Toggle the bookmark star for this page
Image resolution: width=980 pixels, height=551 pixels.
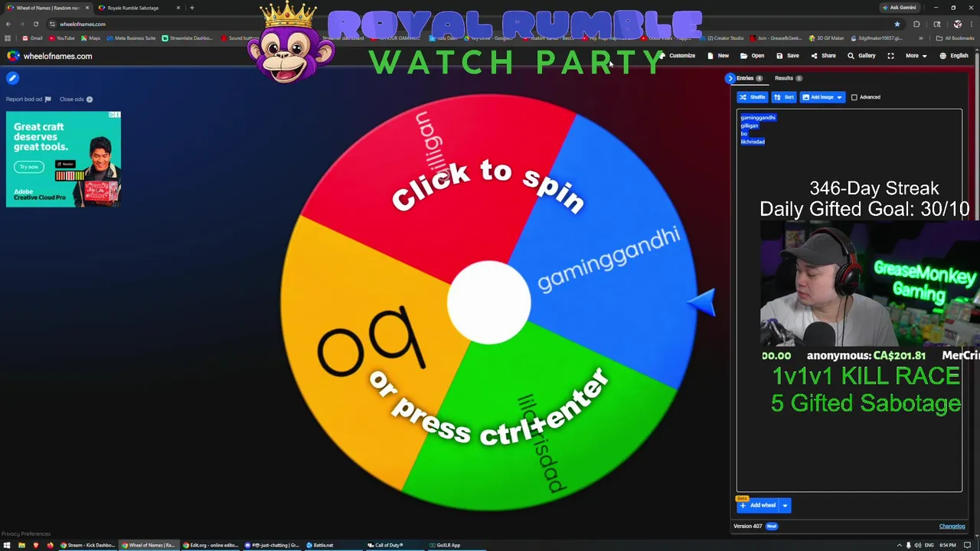coord(897,24)
